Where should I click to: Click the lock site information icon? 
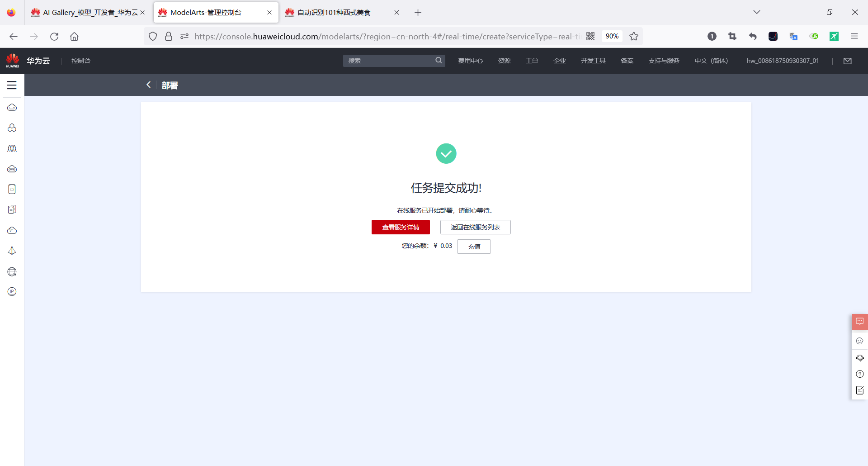tap(169, 36)
